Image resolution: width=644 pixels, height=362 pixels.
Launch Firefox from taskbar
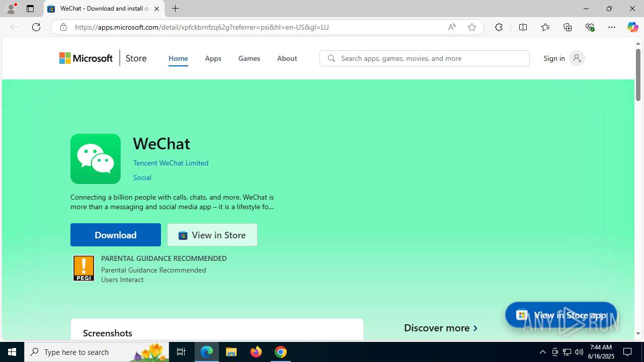click(x=256, y=352)
